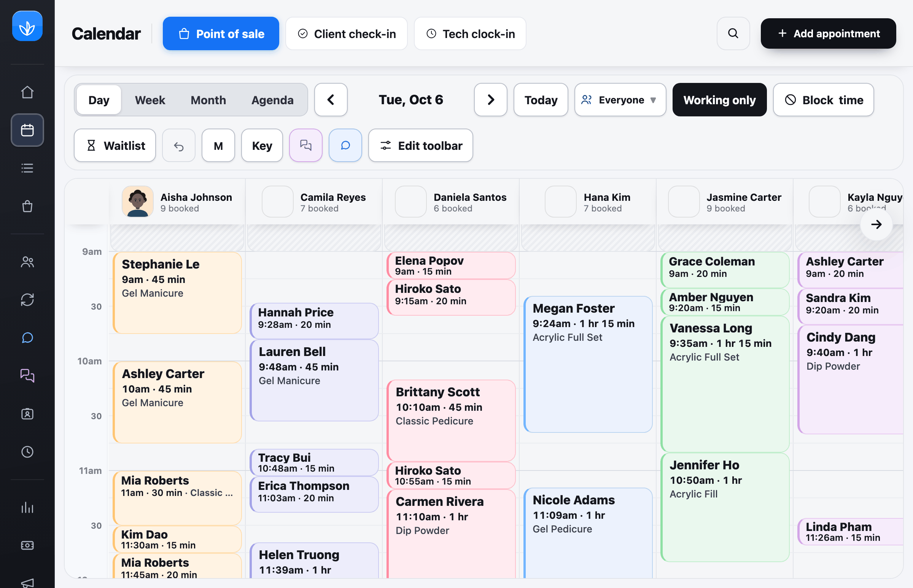The image size is (913, 588).
Task: Open Jennifer Ho's Acrylic Fill appointment
Action: click(725, 507)
